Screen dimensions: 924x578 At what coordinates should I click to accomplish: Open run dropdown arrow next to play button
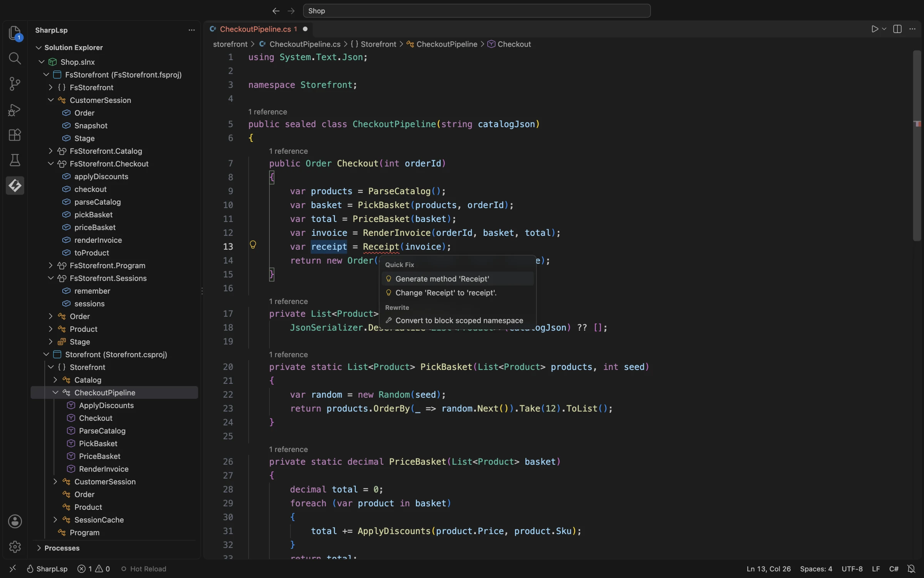pos(884,29)
